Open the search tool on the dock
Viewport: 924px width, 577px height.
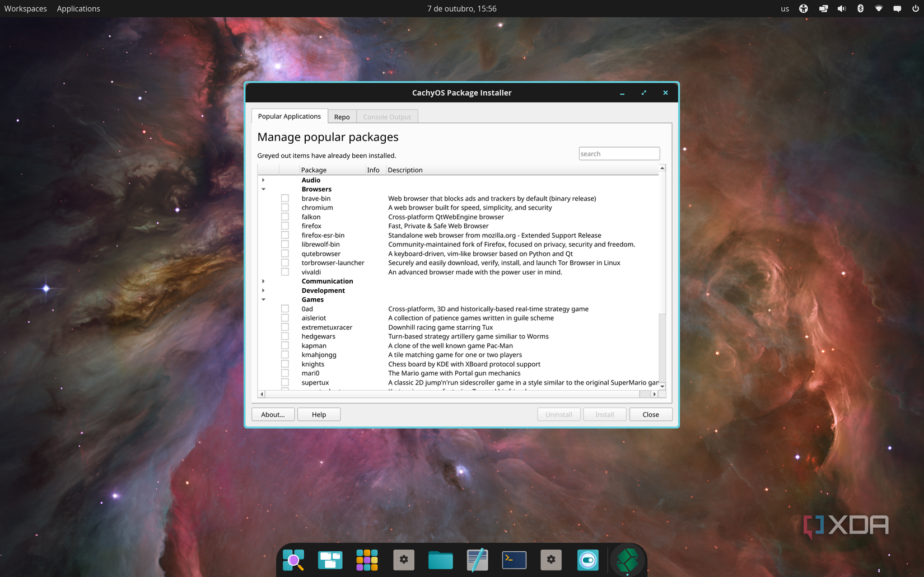[293, 559]
